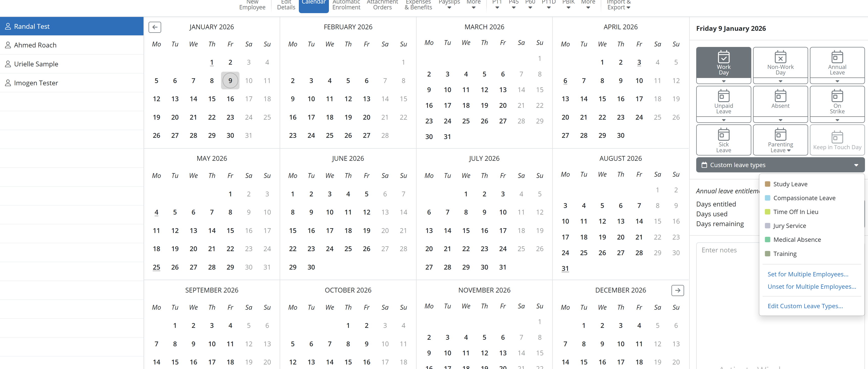This screenshot has width=868, height=369.
Task: Open Expenses & Benefits tab
Action: 418,5
